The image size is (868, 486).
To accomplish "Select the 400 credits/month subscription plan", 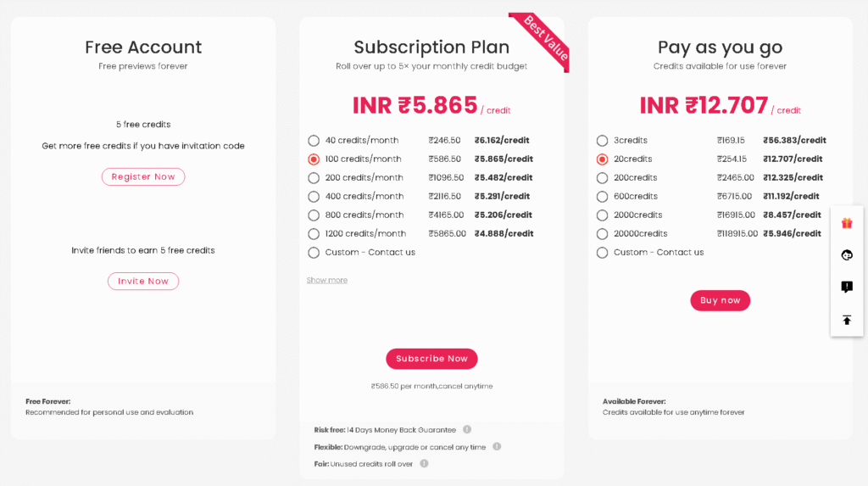I will [x=314, y=197].
